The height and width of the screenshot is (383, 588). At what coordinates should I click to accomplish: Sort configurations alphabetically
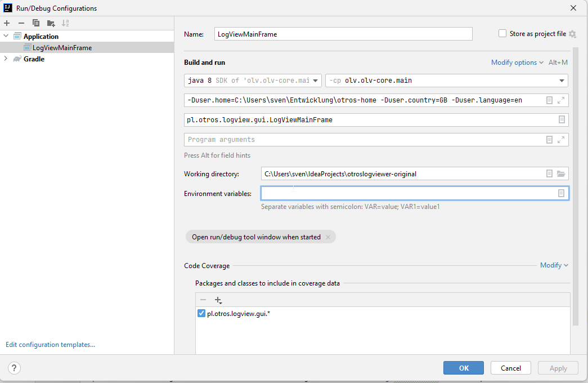tap(65, 23)
